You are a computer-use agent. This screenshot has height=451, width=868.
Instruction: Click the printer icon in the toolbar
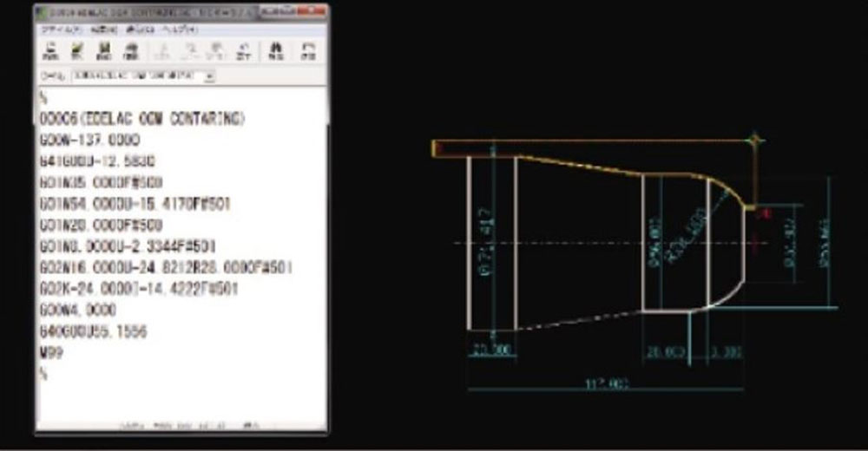click(131, 51)
